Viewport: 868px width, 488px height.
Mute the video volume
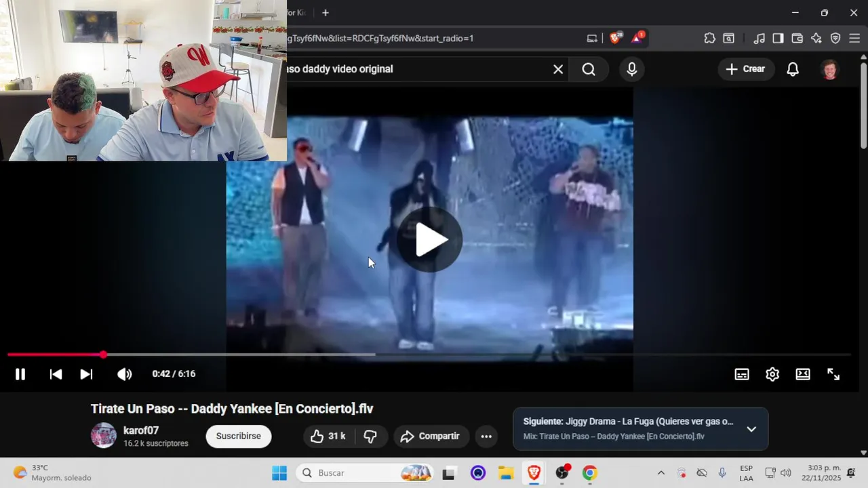pos(125,374)
